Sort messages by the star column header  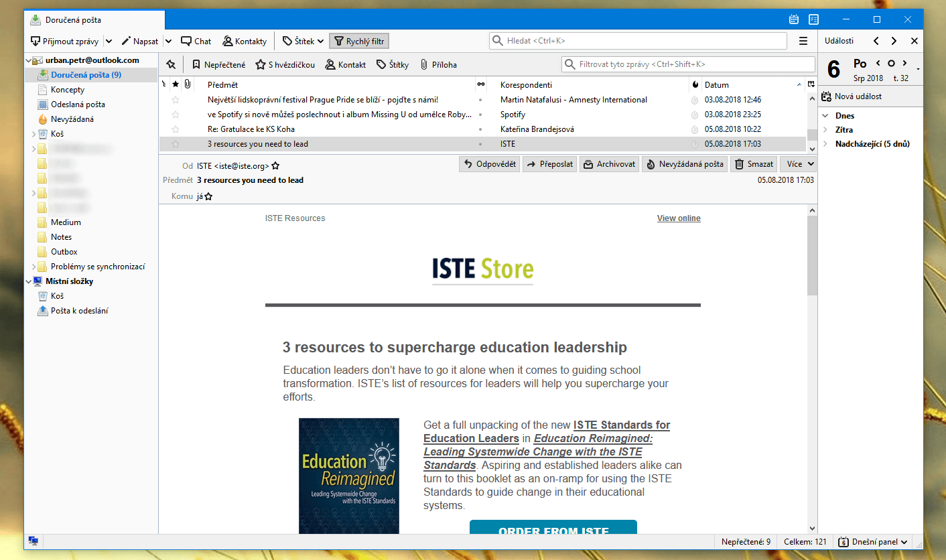176,84
